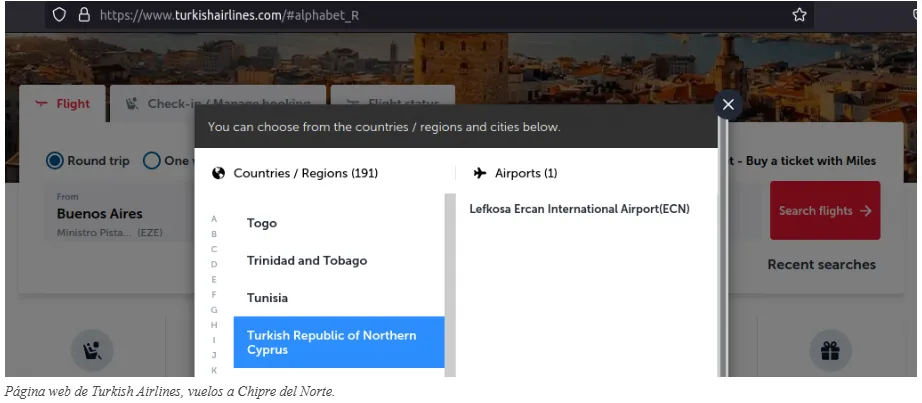This screenshot has height=403, width=922.
Task: Click the bookmark star icon in address bar
Action: 799,15
